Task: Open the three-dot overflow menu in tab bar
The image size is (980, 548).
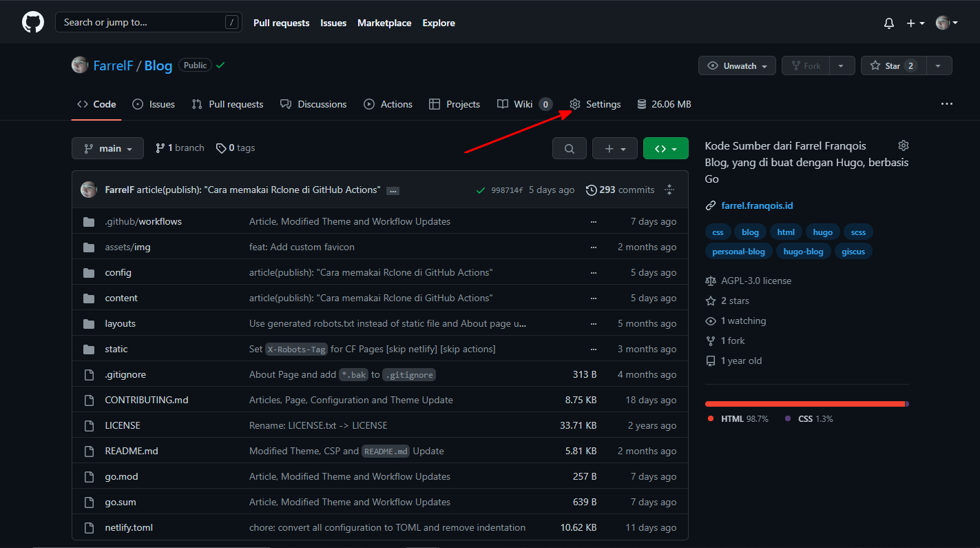Action: pos(947,104)
